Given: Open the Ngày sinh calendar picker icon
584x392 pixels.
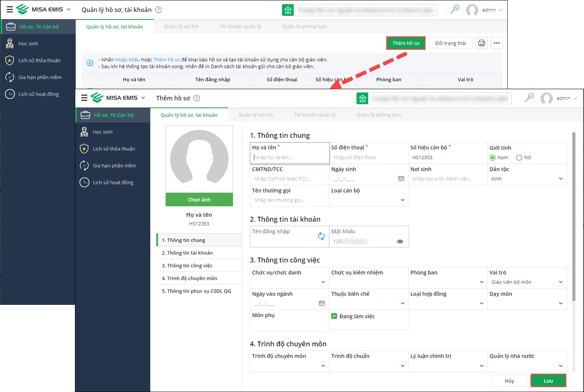Looking at the screenshot, I should tap(401, 179).
